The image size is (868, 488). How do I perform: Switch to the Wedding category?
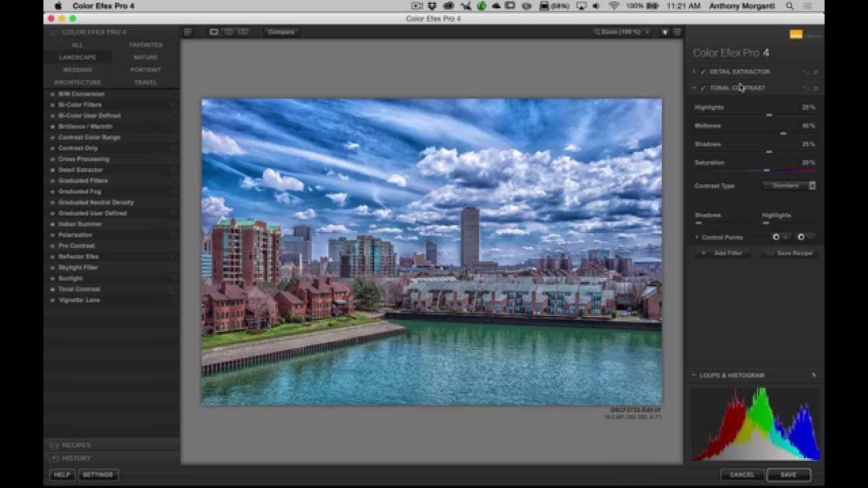coord(77,70)
